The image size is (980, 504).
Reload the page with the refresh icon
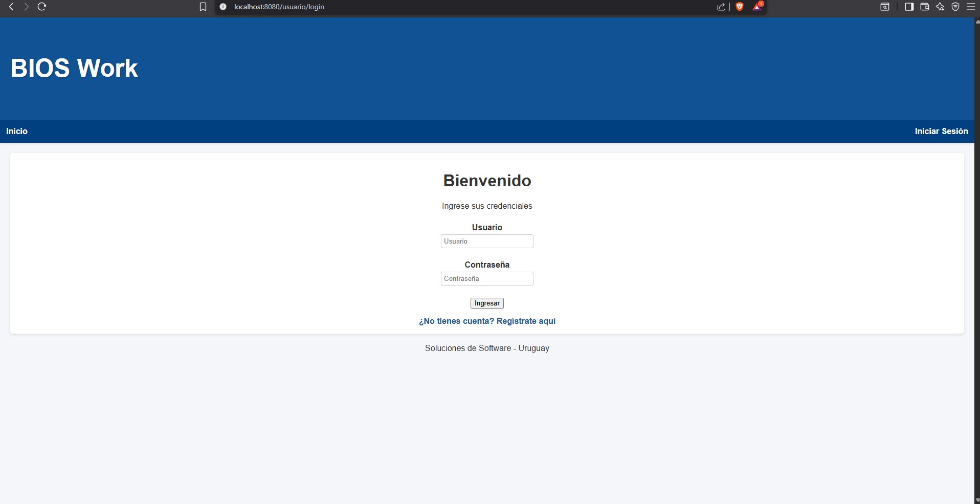coord(42,7)
